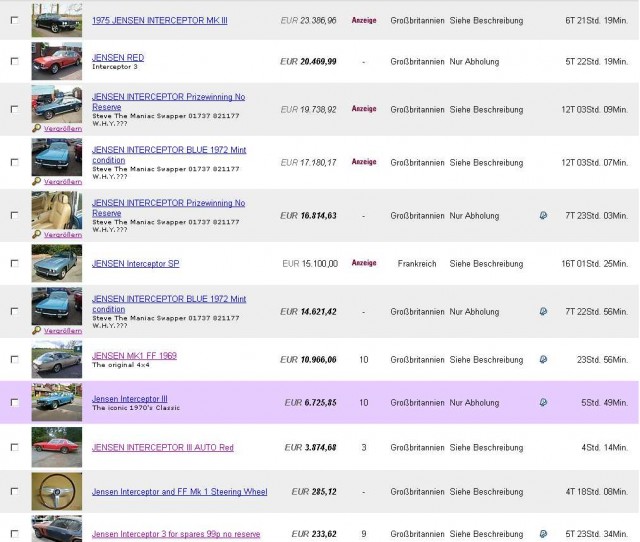Select the checkbox of the EUR 16.814,63 listing
The image size is (640, 542).
15,215
